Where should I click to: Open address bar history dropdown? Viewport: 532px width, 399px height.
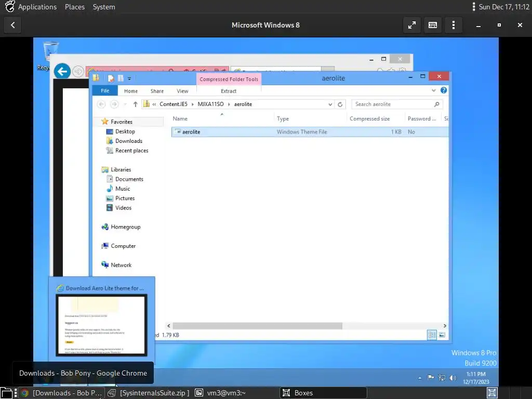(330, 104)
